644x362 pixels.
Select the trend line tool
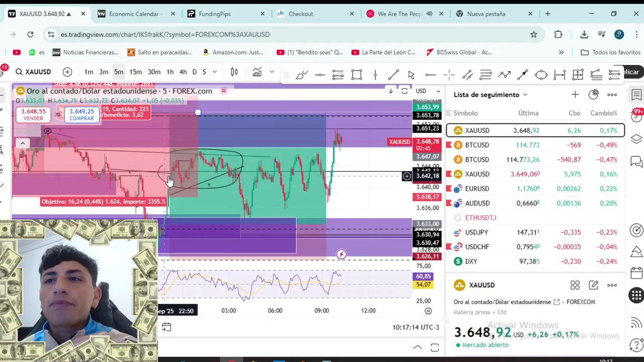(x=393, y=75)
